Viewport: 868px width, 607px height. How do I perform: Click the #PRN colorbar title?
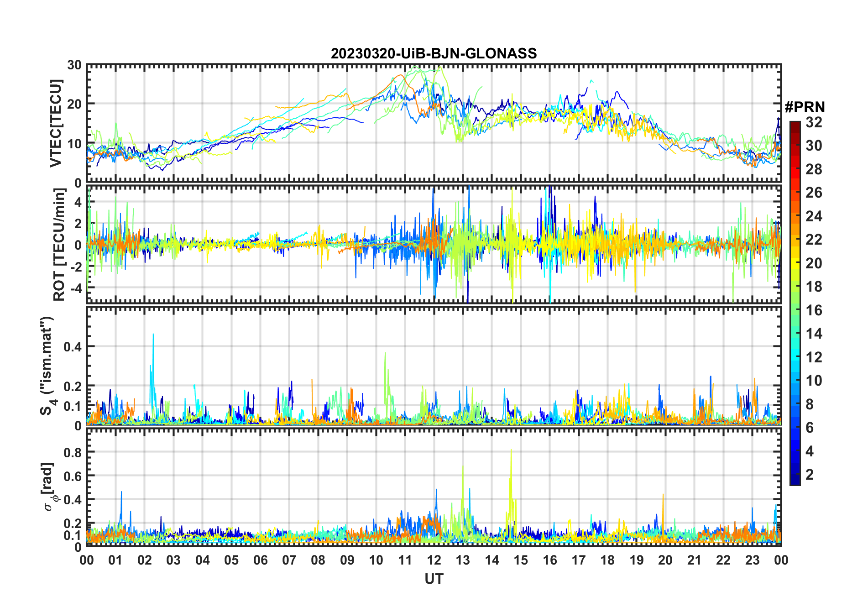coord(805,107)
